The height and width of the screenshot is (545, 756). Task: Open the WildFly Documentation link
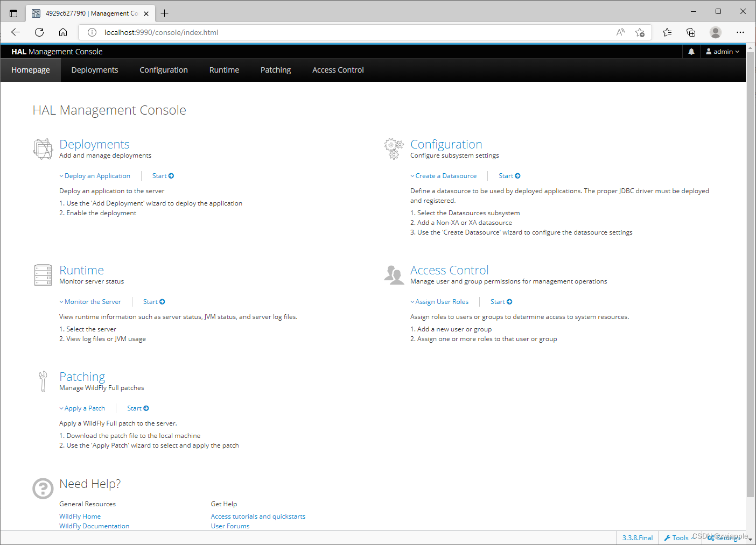94,526
